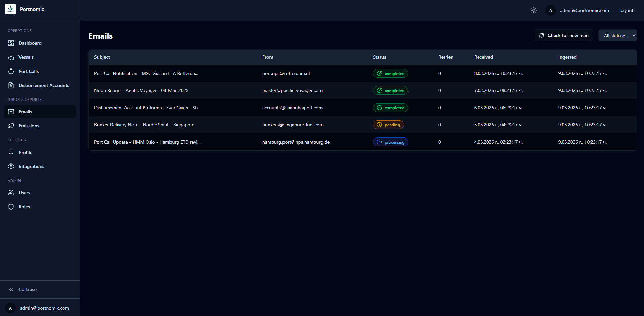644x316 pixels.
Task: Click the Roles shield icon
Action: [x=11, y=207]
